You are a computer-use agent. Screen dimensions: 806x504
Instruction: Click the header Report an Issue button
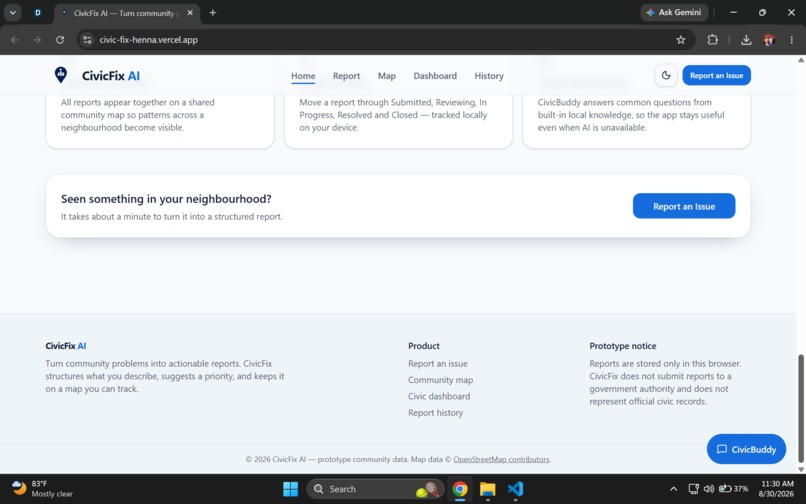coord(716,76)
